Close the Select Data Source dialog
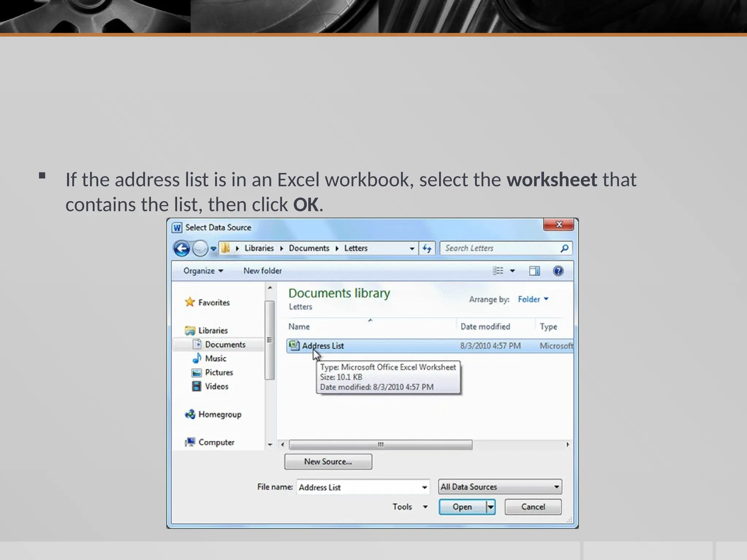Image resolution: width=747 pixels, height=560 pixels. tap(558, 225)
